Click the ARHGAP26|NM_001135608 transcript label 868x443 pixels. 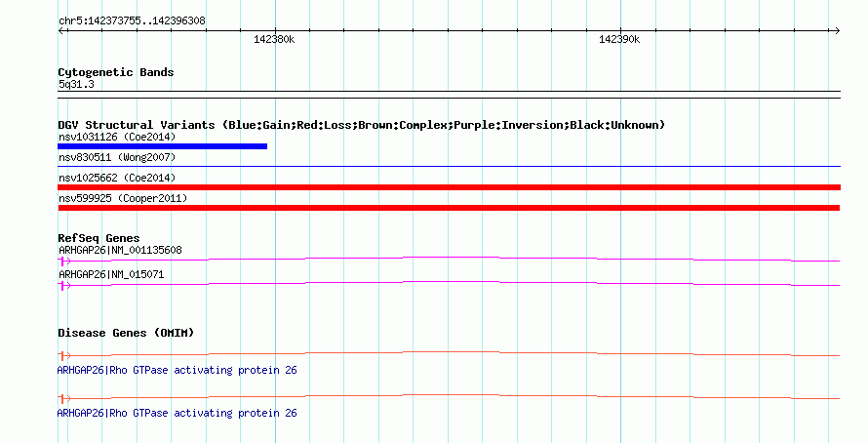pos(120,250)
